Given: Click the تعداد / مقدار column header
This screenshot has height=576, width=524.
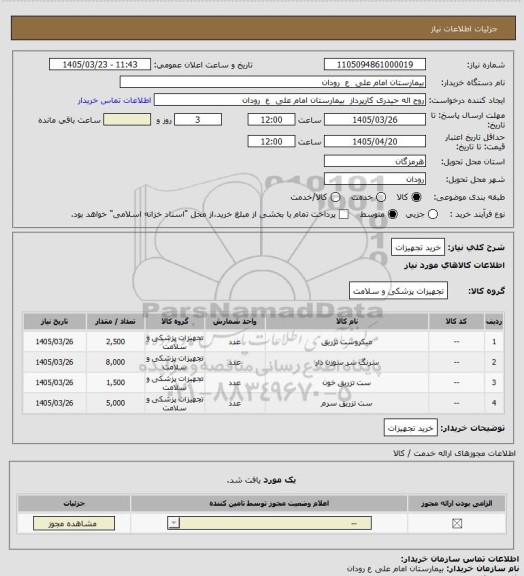Looking at the screenshot, I should tap(115, 321).
